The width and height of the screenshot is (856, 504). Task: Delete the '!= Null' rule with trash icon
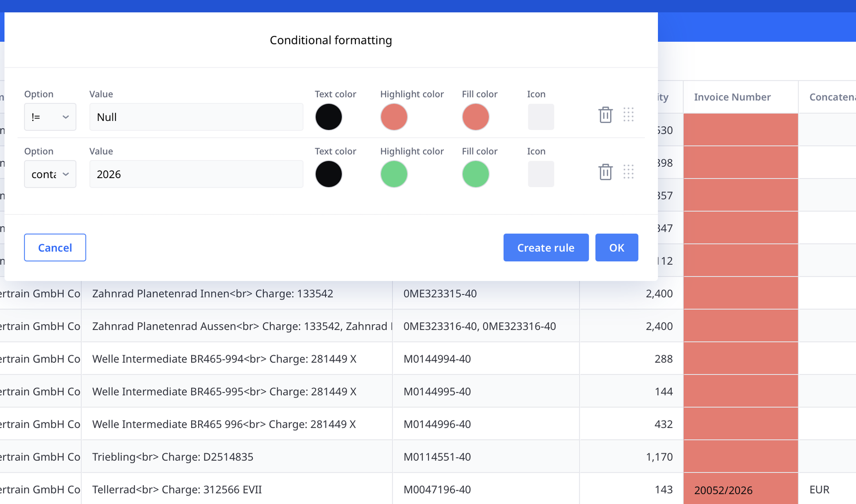coord(605,115)
